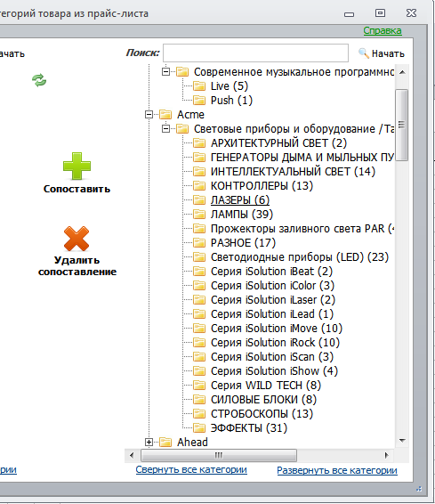Select the Live (5) folder icon
This screenshot has width=435, height=504.
click(199, 86)
